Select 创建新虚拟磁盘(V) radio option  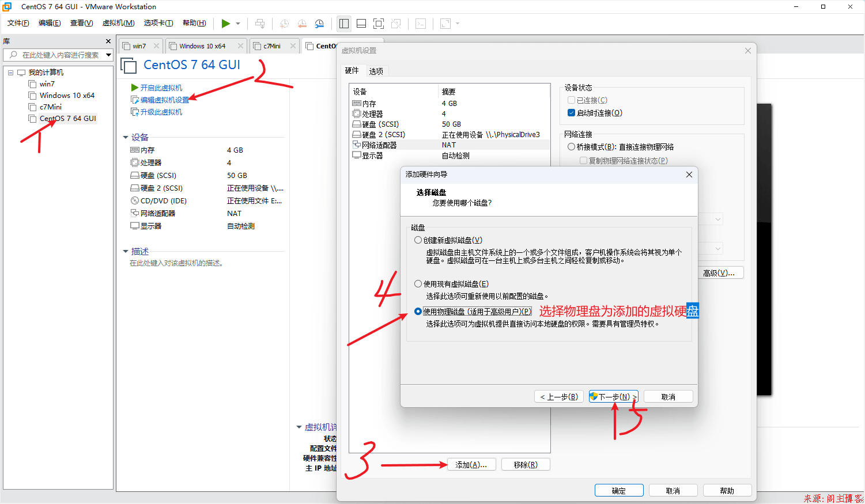(418, 240)
